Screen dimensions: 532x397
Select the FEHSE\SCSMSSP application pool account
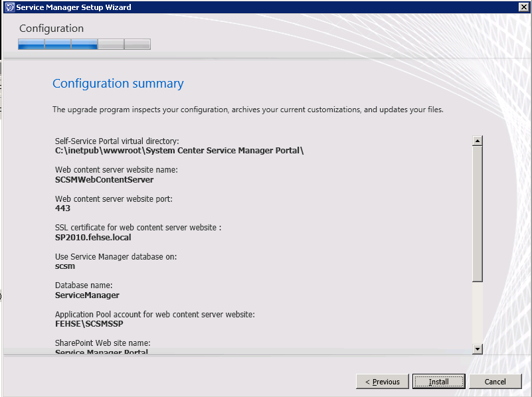tap(89, 324)
